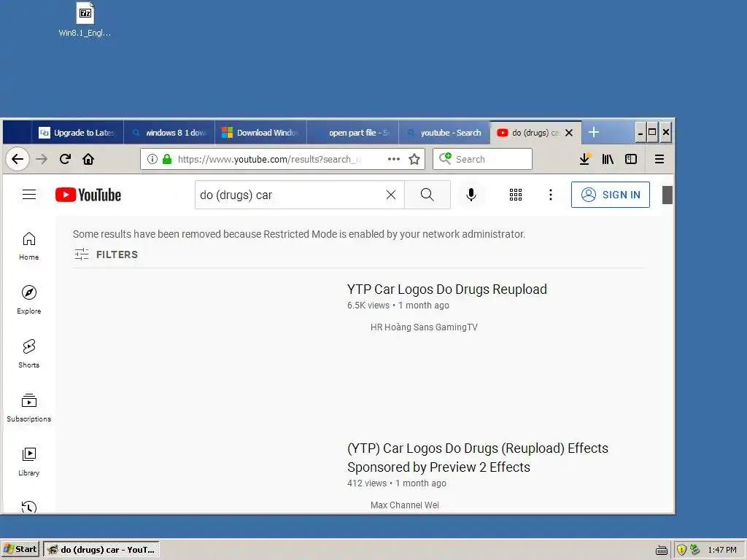
Task: Open search FILTERS
Action: click(107, 254)
